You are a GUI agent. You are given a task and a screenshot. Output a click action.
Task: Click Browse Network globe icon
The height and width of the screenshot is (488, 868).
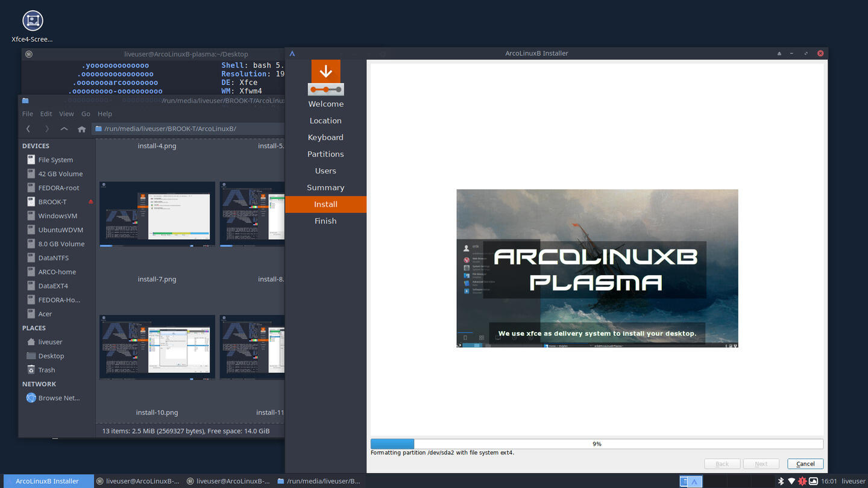31,398
